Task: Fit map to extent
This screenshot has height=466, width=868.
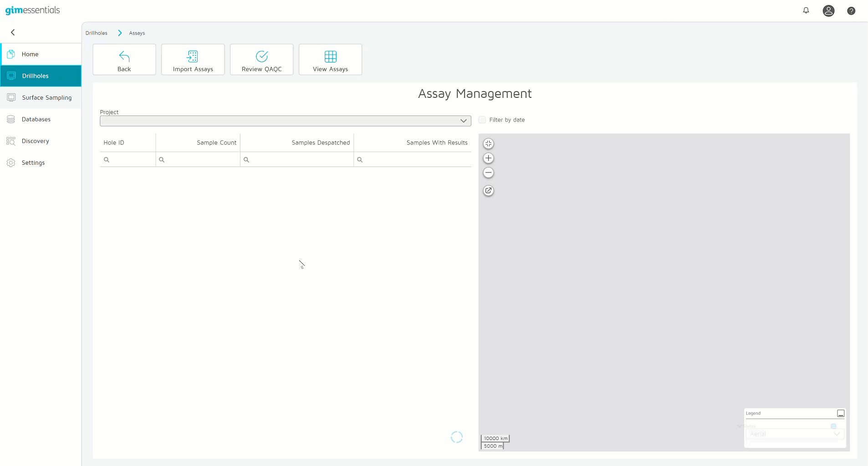Action: [488, 144]
